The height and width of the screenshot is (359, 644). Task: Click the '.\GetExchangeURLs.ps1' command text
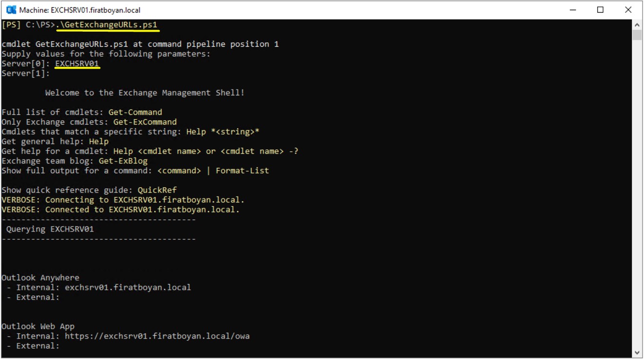tap(107, 25)
